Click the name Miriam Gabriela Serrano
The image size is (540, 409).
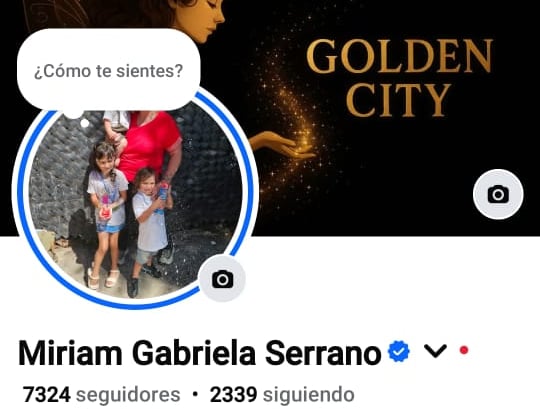200,352
